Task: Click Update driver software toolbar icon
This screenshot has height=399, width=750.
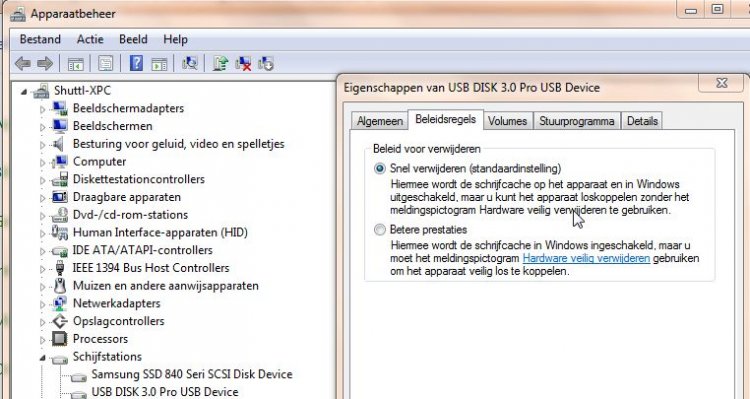Action: [221, 63]
